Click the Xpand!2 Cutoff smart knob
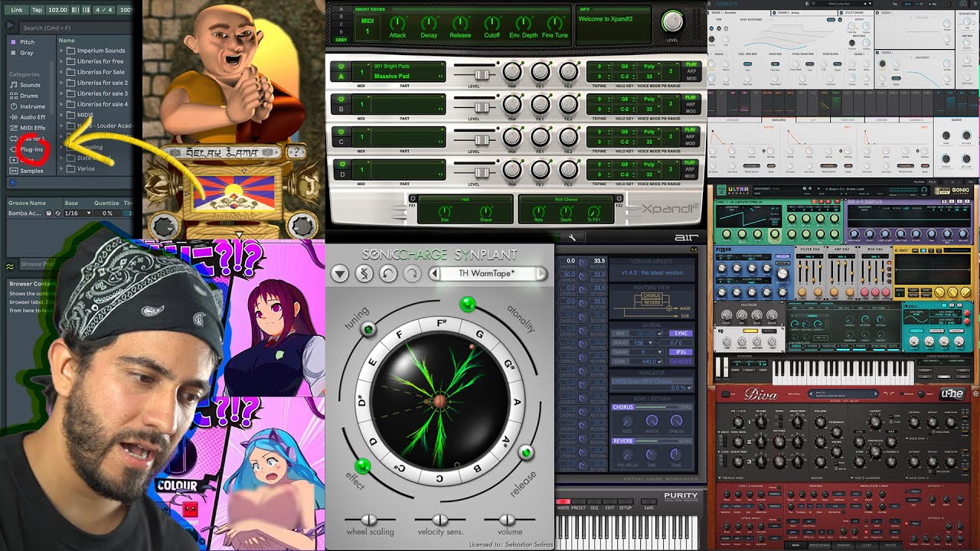This screenshot has height=551, width=980. (492, 22)
